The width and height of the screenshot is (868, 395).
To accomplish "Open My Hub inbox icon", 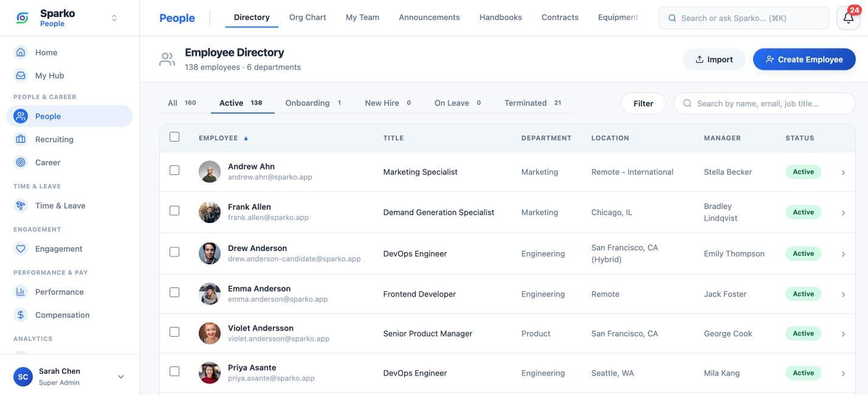I will pos(21,75).
